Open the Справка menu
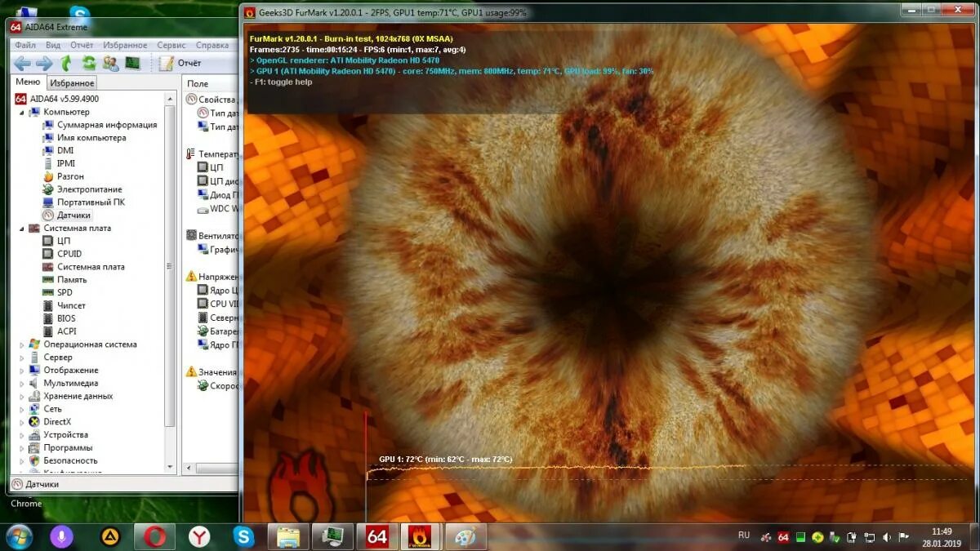 pos(212,46)
